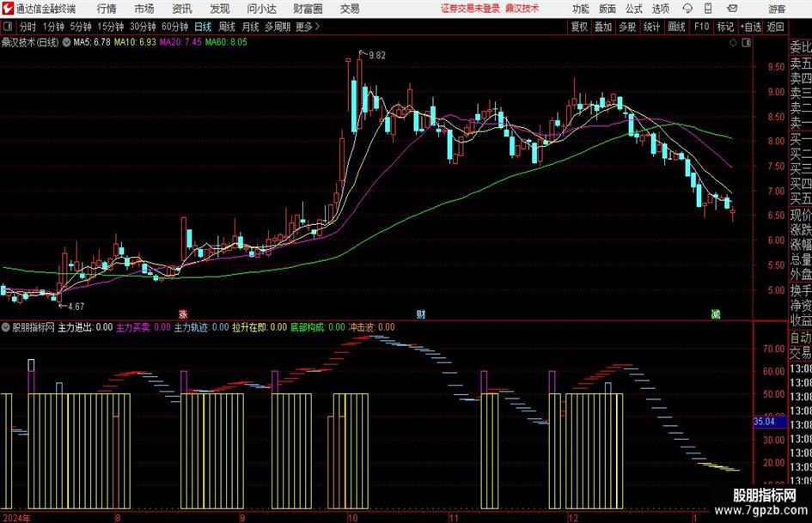Image resolution: width=812 pixels, height=523 pixels.
Task: Click the 自动 button in right panel
Action: click(x=801, y=338)
